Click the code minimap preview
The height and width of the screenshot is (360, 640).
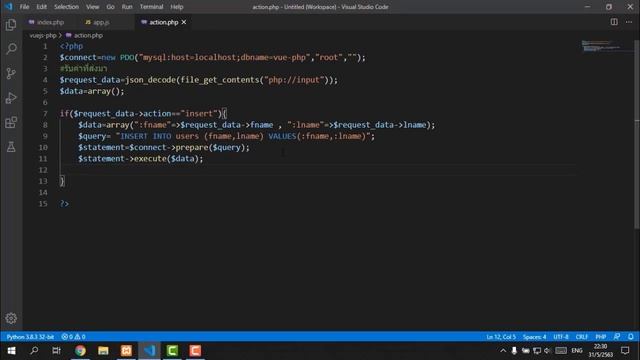pyautogui.click(x=606, y=46)
